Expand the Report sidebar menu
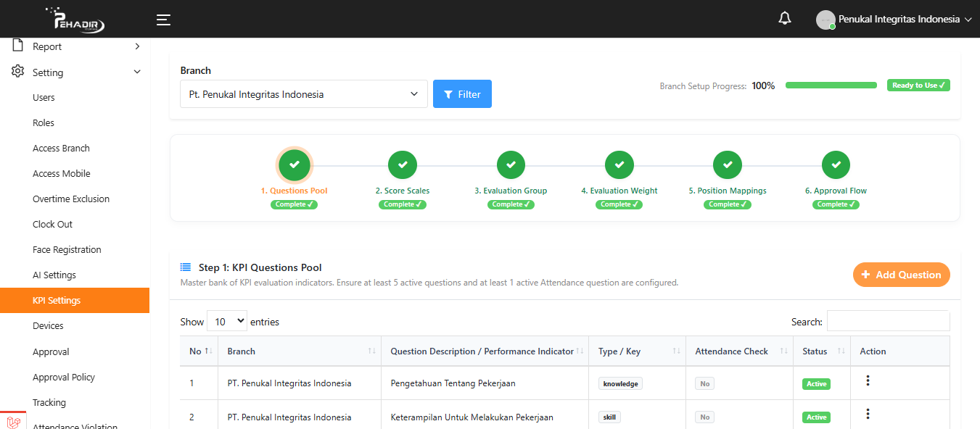 [x=75, y=46]
